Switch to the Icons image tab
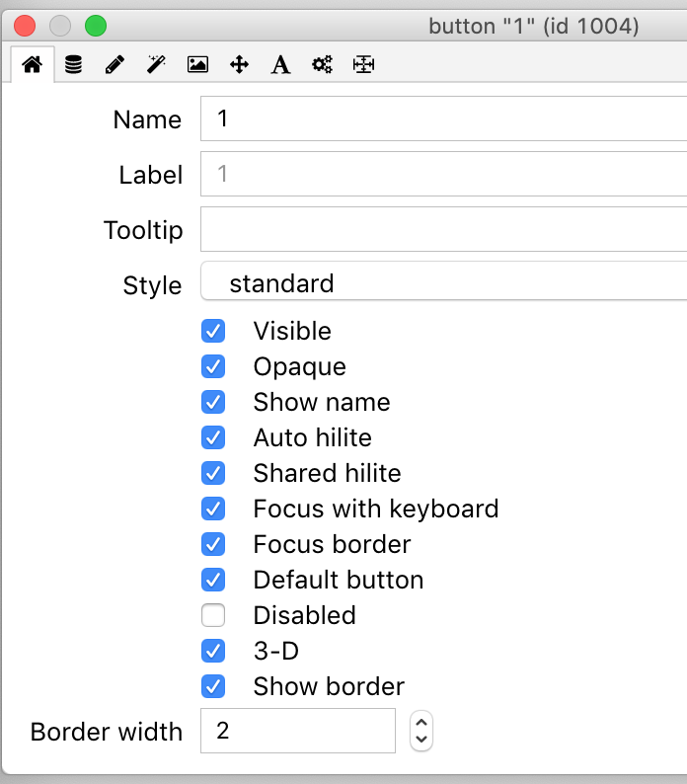The image size is (687, 784). 197,65
